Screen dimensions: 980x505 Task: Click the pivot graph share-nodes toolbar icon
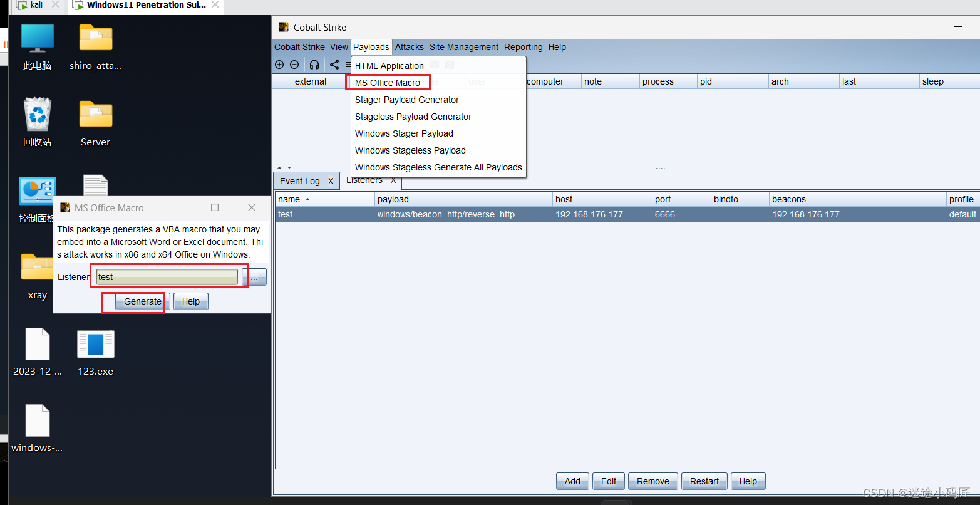coord(334,65)
